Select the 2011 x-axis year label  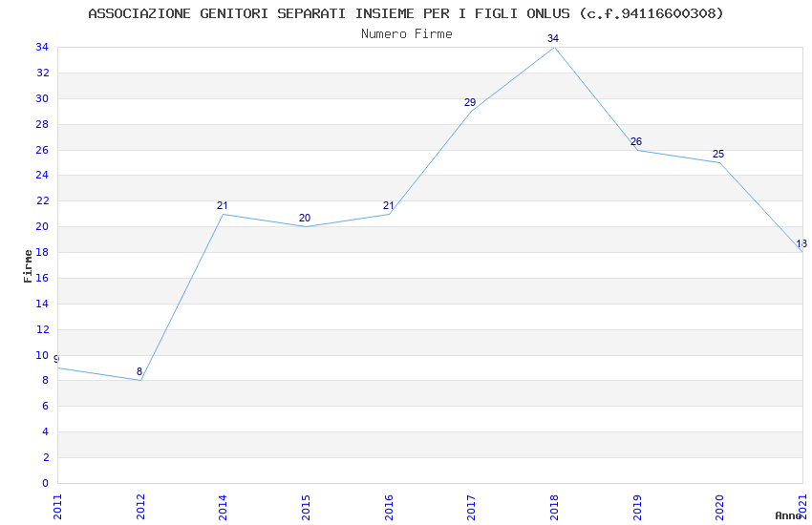(x=57, y=507)
